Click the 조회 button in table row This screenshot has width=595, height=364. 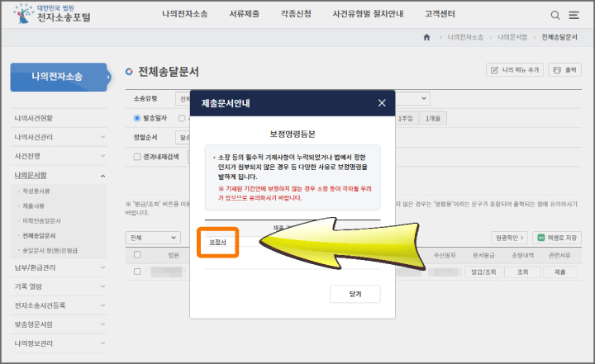click(x=523, y=272)
